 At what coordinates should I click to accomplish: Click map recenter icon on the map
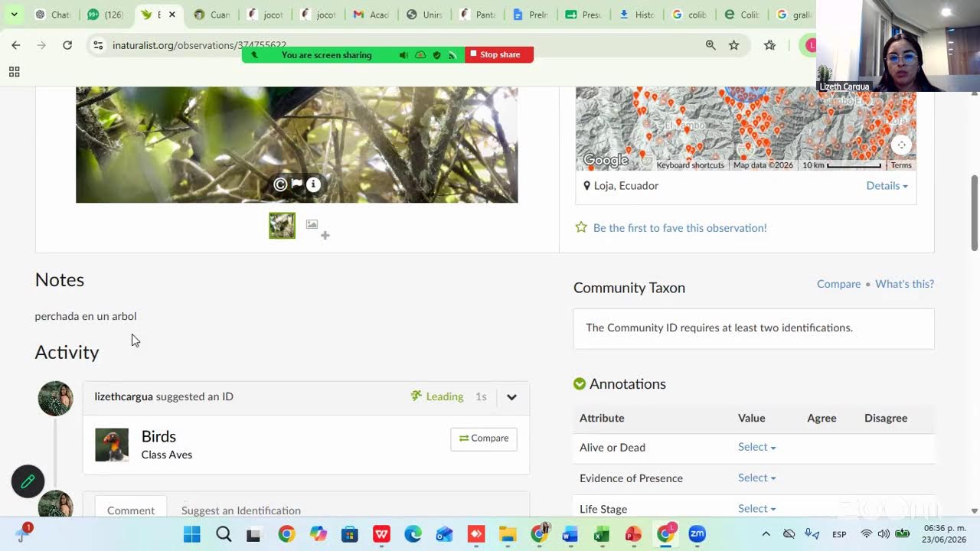[x=901, y=145]
